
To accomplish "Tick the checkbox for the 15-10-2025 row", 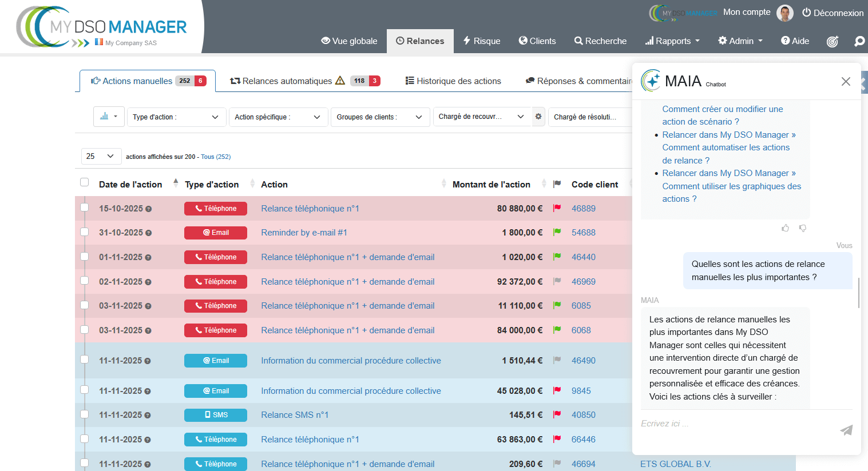I will click(x=85, y=207).
